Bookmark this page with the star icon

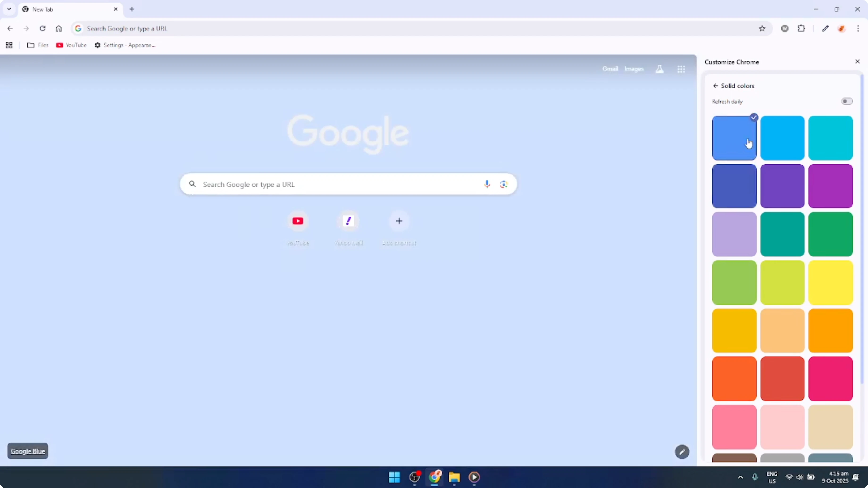click(x=763, y=28)
